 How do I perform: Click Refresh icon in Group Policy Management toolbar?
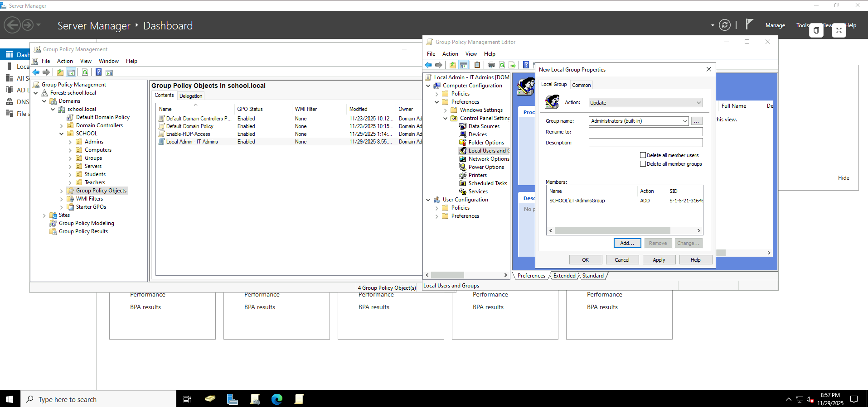[85, 72]
